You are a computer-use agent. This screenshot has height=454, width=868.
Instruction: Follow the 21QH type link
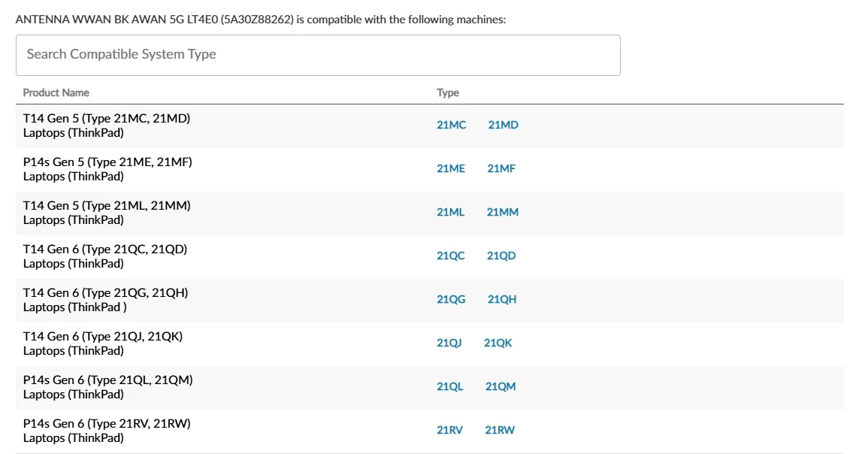point(502,299)
